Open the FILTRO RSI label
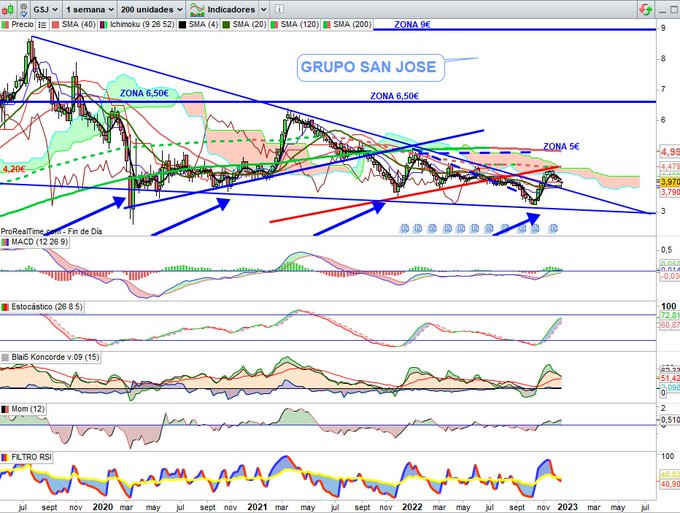The width and height of the screenshot is (680, 513). [x=31, y=457]
